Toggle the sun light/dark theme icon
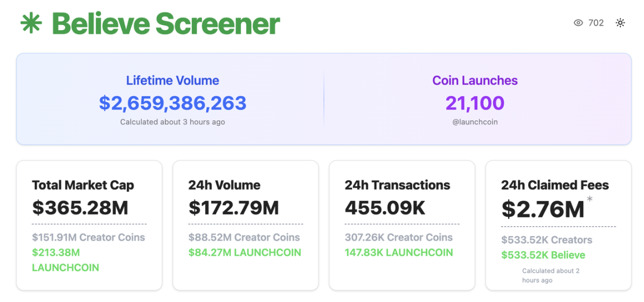Screen dimensions: 644x302 [620, 23]
